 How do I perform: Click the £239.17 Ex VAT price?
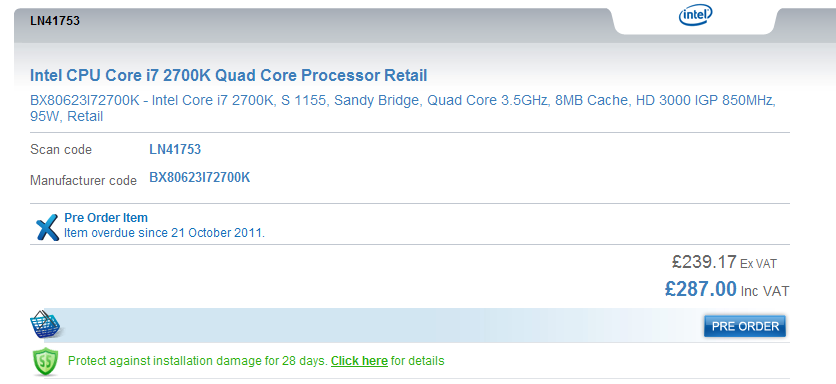[724, 262]
